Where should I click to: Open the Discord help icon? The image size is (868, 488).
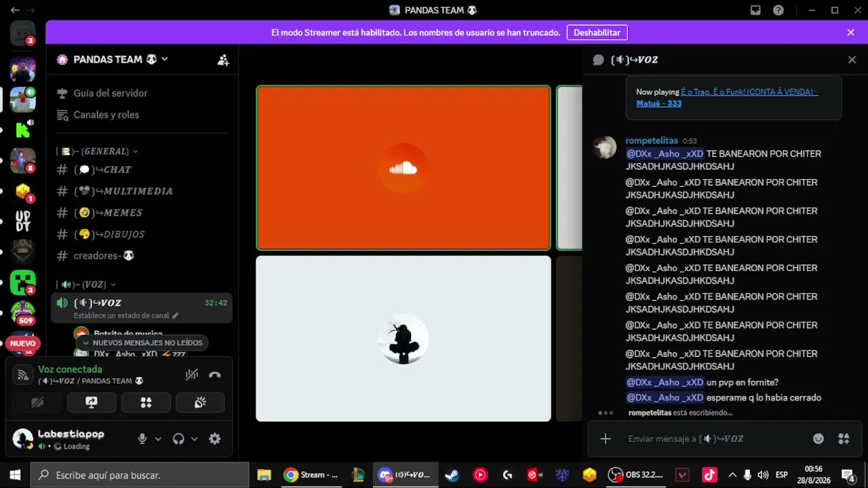tap(778, 10)
